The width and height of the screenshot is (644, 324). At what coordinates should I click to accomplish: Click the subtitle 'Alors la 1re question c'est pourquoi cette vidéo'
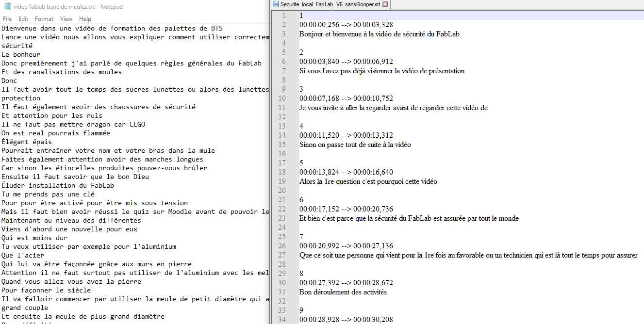(x=368, y=181)
